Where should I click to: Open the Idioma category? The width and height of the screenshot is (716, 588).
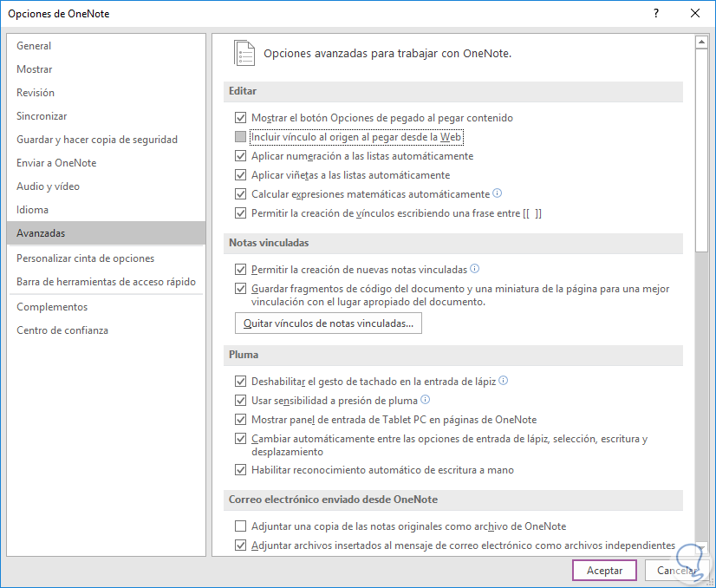pyautogui.click(x=106, y=210)
